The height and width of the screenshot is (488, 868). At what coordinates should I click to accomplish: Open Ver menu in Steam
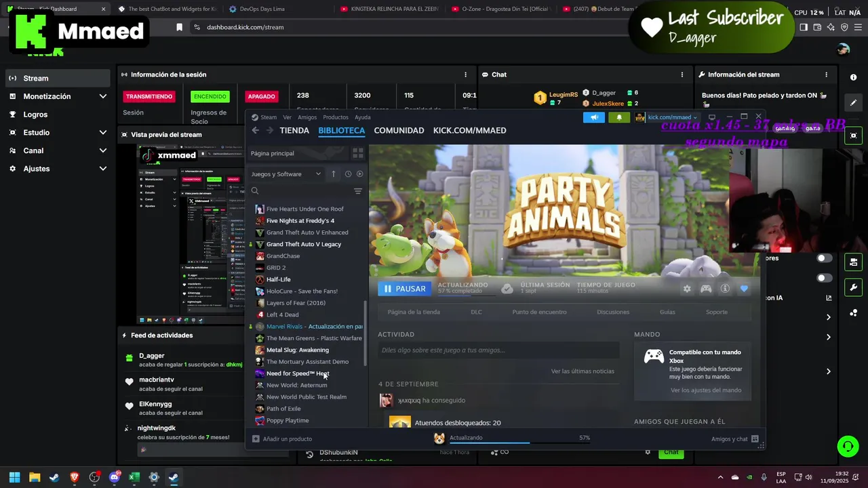[x=288, y=117]
